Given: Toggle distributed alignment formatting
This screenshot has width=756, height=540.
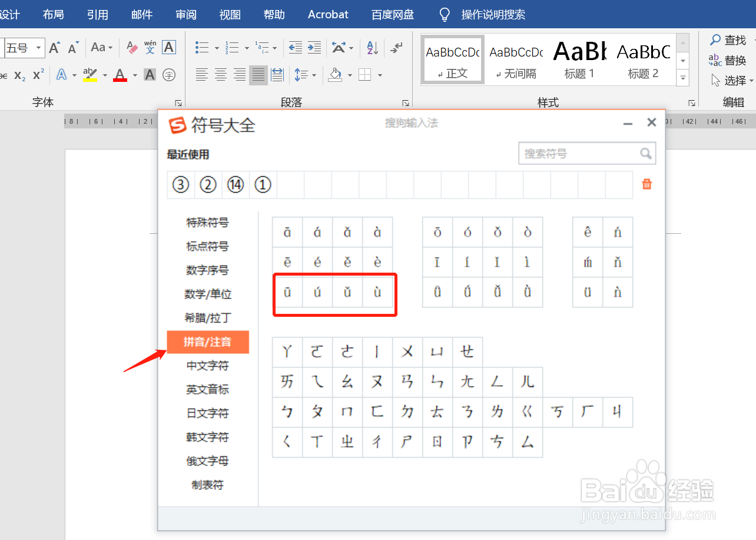Looking at the screenshot, I should [x=276, y=75].
